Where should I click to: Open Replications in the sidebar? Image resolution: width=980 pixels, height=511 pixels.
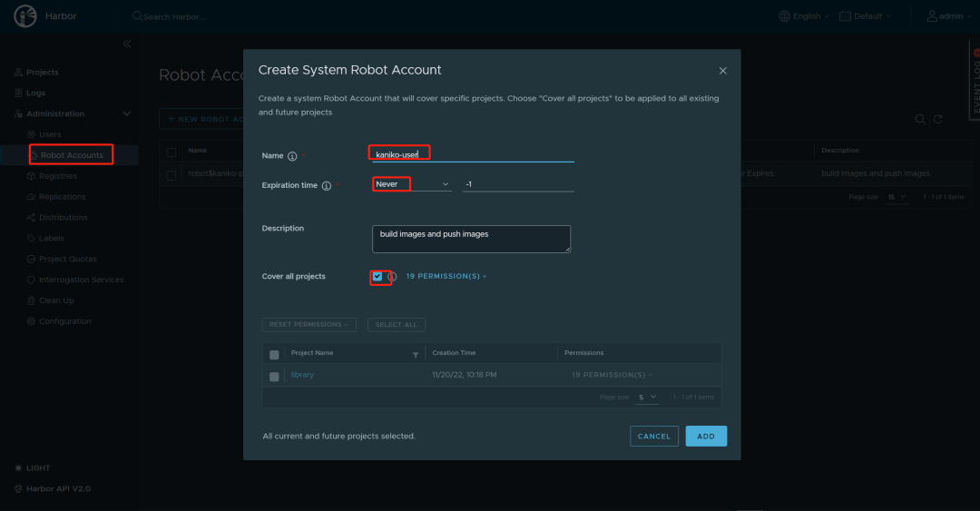[63, 197]
